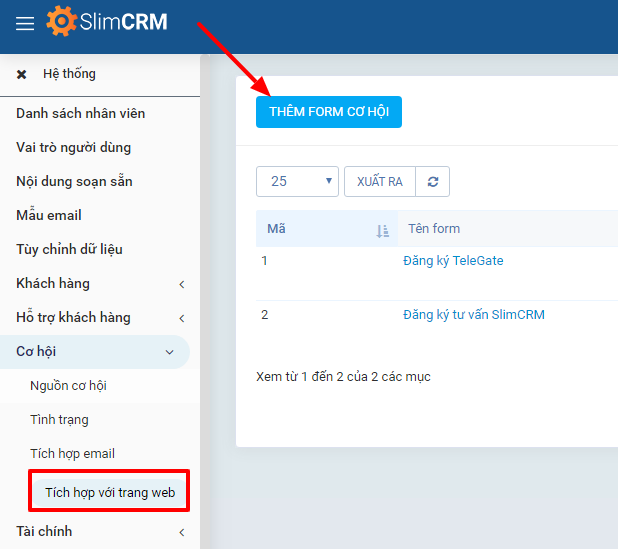The height and width of the screenshot is (549, 618).
Task: Open the hamburger menu icon
Action: coord(25,23)
